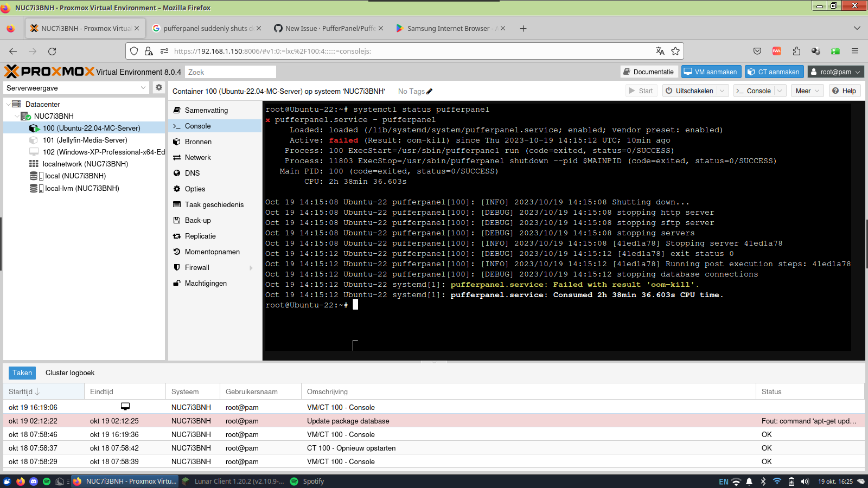Open the Uitschakelen dropdown arrow
The height and width of the screenshot is (488, 868).
point(722,91)
